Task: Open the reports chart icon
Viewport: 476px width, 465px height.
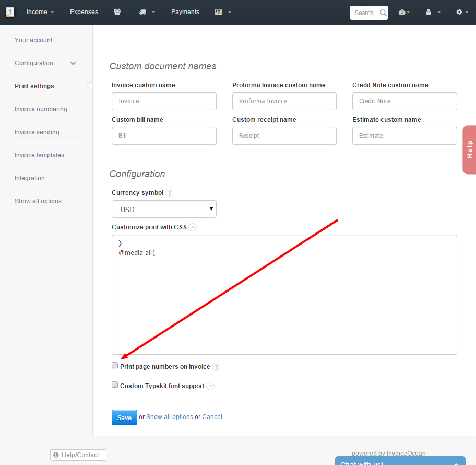Action: pos(218,12)
